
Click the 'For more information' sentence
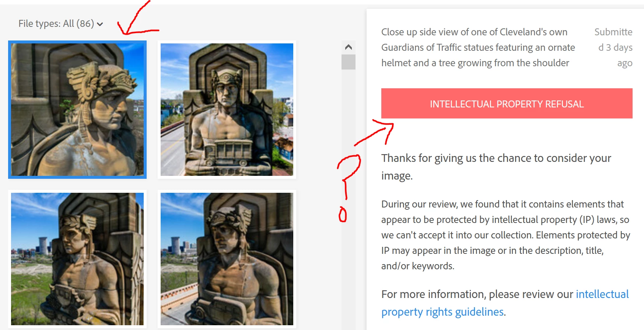click(x=477, y=294)
